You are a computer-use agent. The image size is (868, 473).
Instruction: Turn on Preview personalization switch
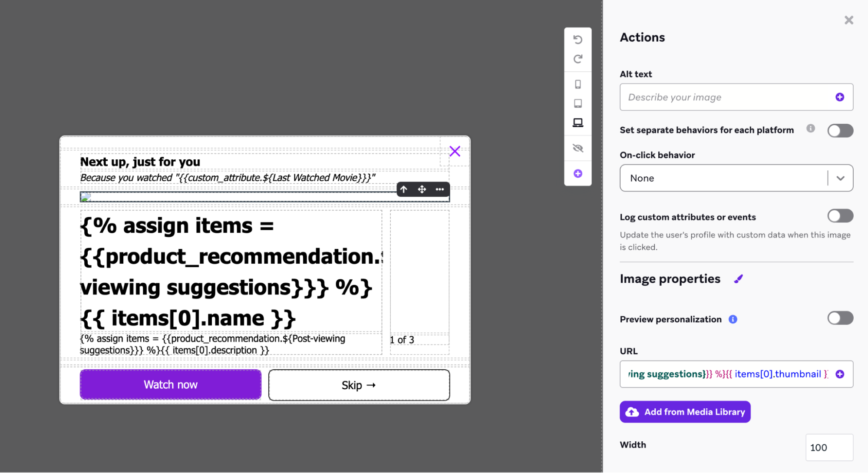(x=840, y=318)
